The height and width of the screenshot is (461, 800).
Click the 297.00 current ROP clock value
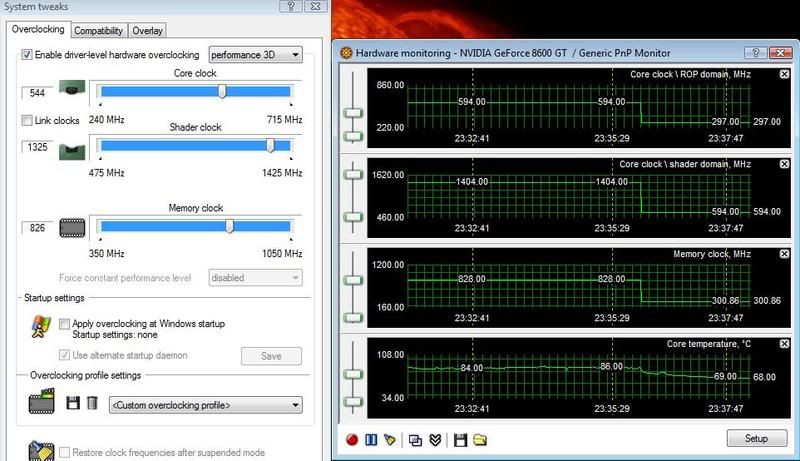[767, 121]
